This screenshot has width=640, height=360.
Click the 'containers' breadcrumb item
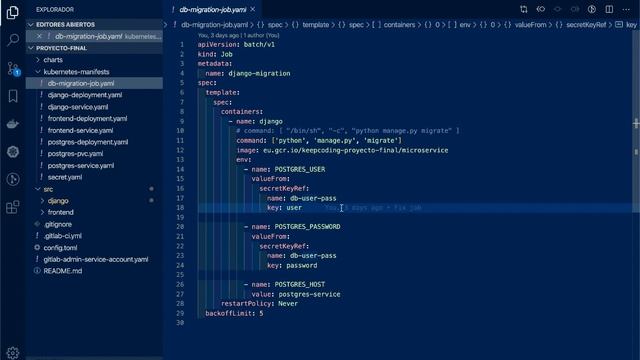tap(399, 25)
